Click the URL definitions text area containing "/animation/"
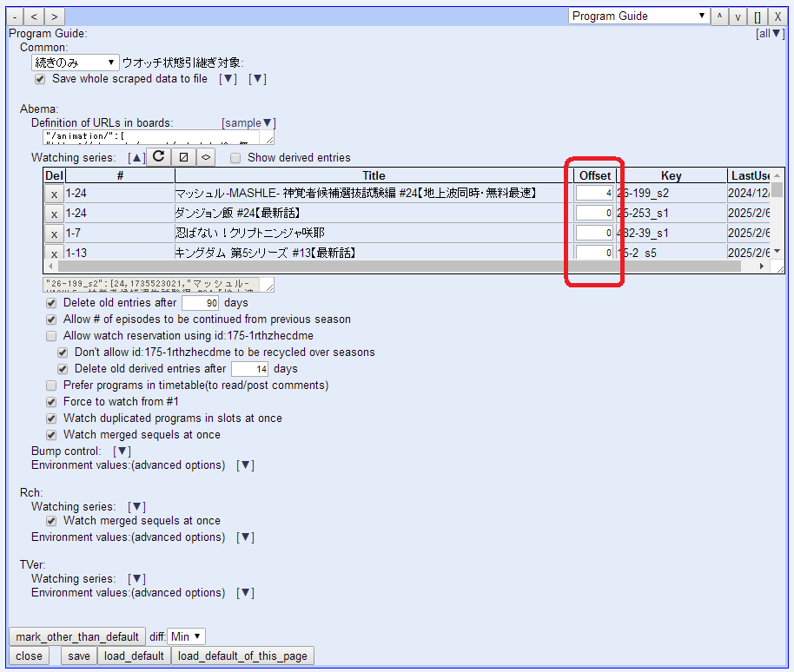This screenshot has width=794, height=672. 158,137
